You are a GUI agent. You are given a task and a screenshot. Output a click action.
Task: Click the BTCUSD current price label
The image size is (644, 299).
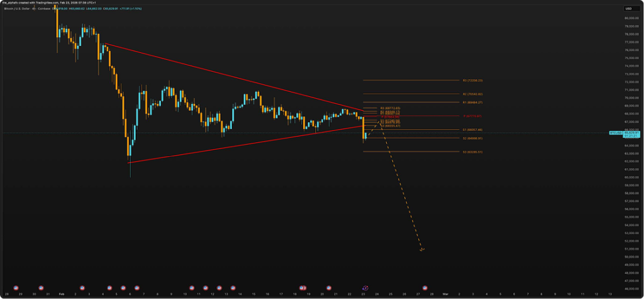[615, 133]
